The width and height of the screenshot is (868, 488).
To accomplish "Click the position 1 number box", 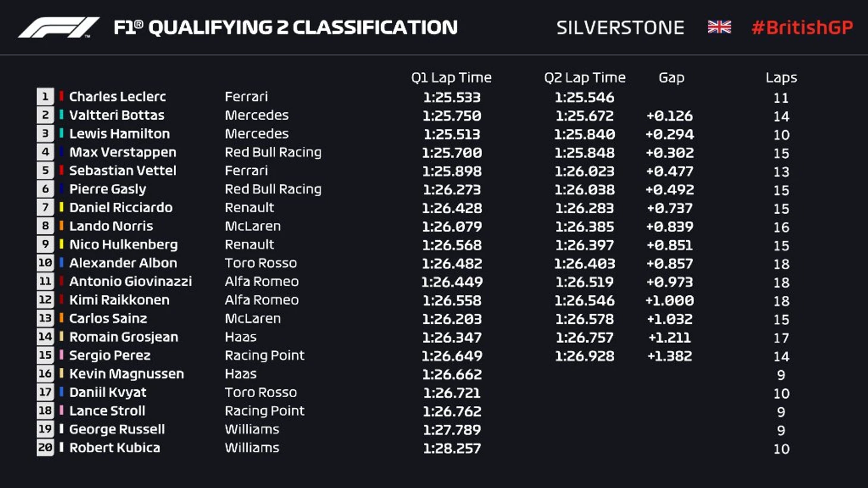I will point(45,97).
